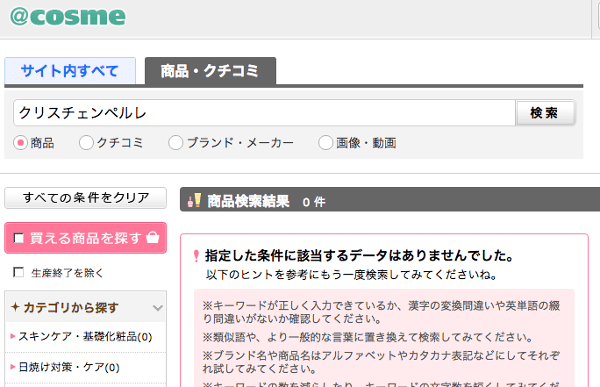Click the arrow before 日焼け対策・ケア

click(13, 367)
